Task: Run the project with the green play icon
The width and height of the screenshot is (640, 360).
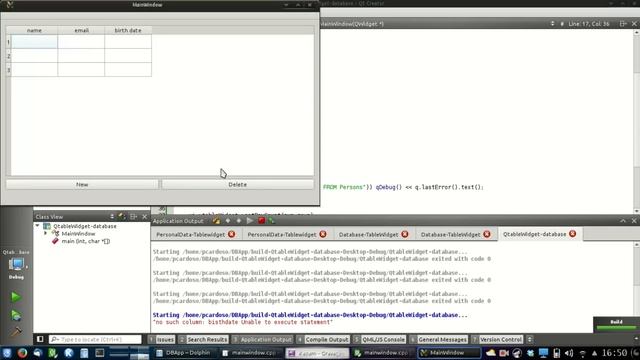Action: [x=16, y=297]
